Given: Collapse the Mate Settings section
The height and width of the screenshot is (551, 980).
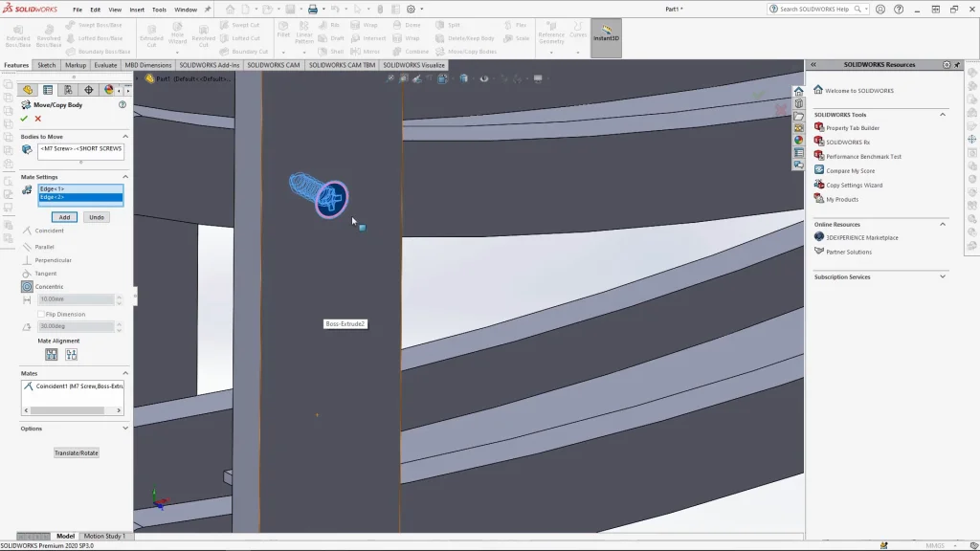Looking at the screenshot, I should [125, 177].
